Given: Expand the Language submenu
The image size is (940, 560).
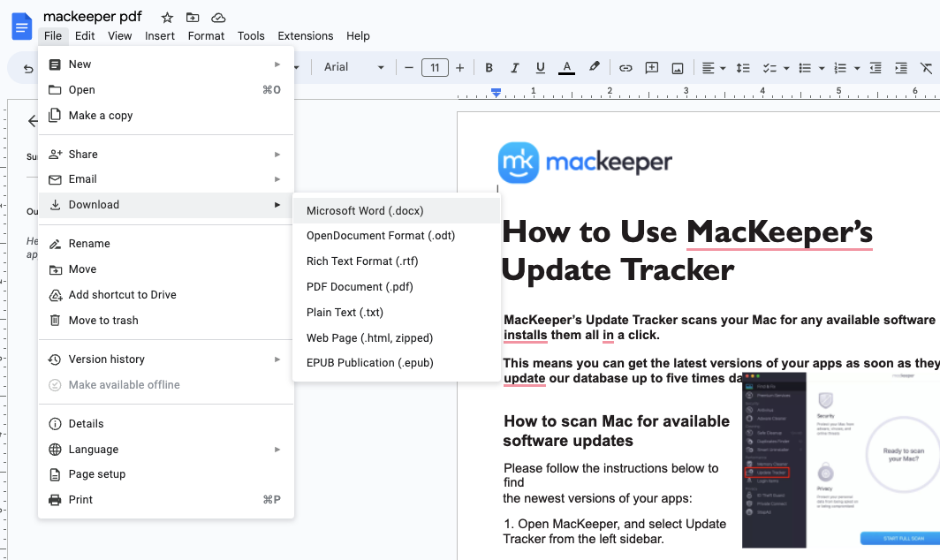Looking at the screenshot, I should click(x=166, y=449).
